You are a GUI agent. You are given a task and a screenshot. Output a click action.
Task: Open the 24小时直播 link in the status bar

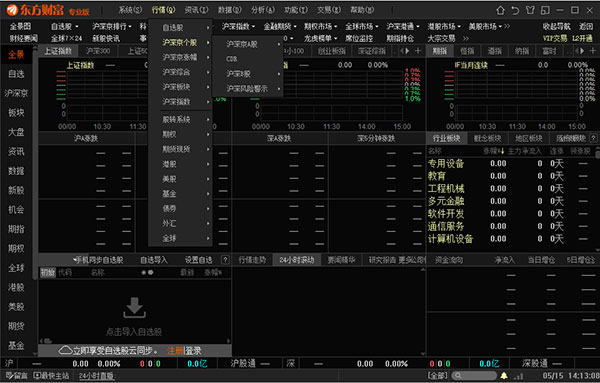point(97,376)
